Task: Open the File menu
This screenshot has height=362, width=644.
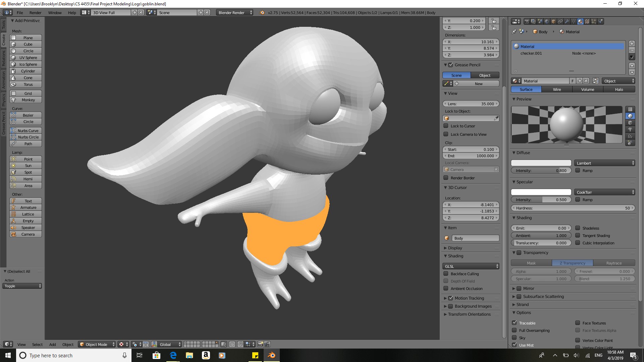Action: (x=20, y=13)
